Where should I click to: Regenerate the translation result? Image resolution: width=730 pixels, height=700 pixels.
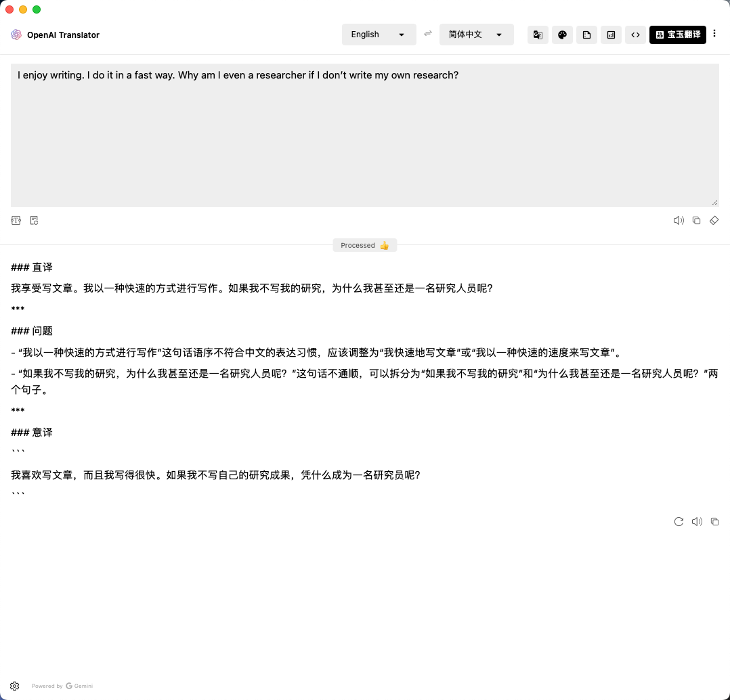click(x=679, y=522)
